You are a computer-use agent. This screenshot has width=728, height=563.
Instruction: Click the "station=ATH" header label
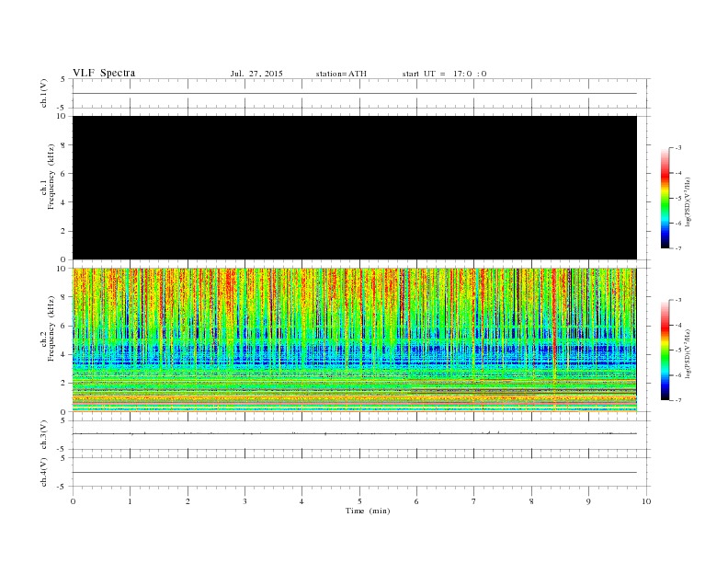tap(341, 74)
